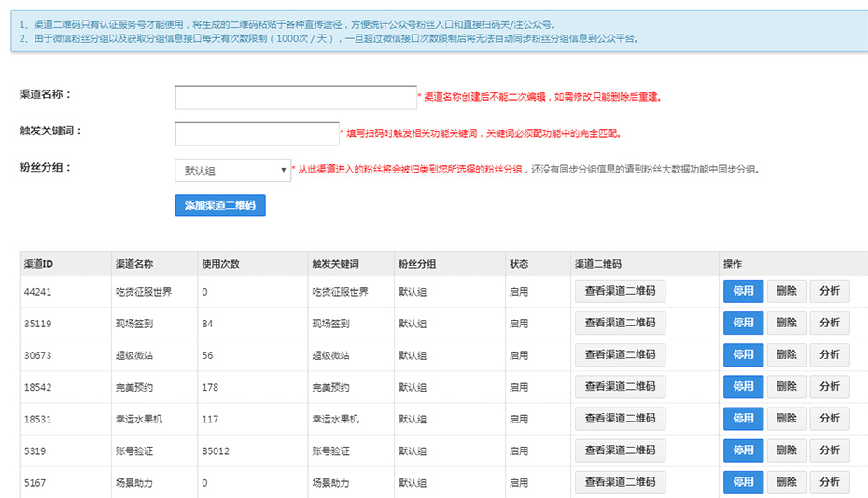Click the 触发关键词 input field
868x498 pixels.
pyautogui.click(x=257, y=134)
